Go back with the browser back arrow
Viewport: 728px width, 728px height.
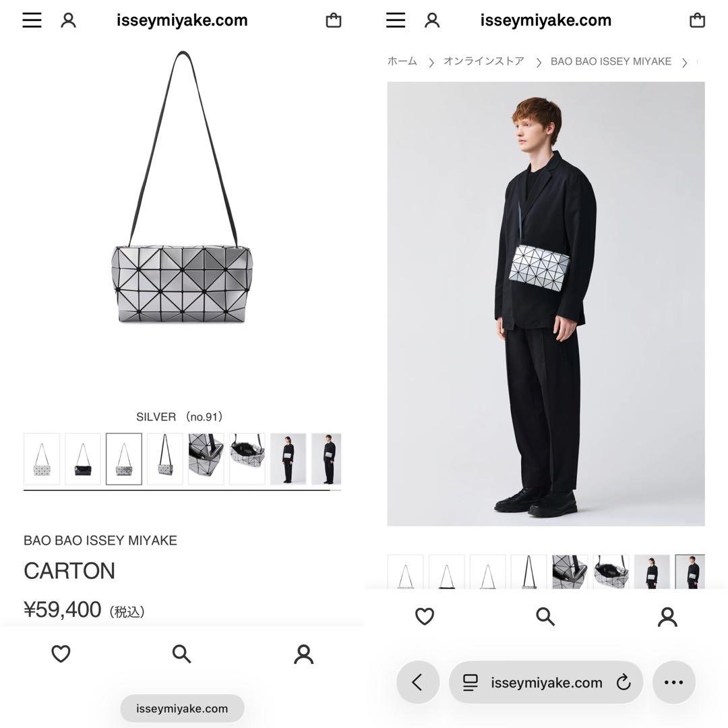click(x=418, y=682)
